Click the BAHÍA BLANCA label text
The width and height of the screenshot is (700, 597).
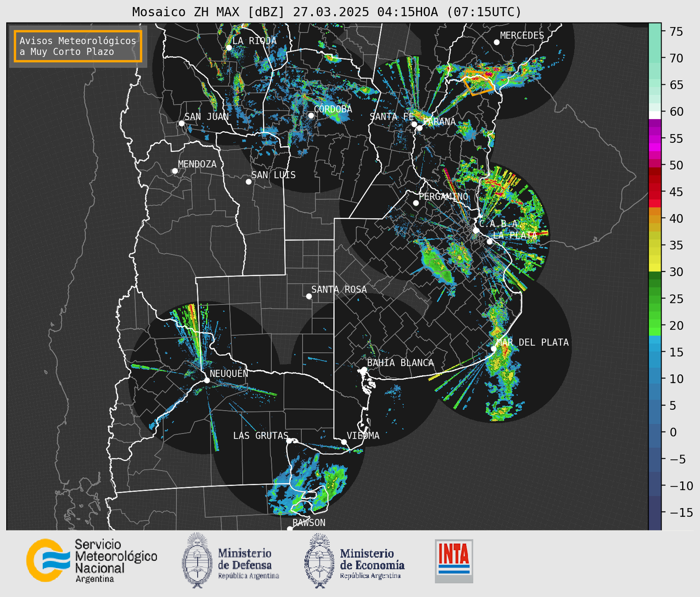[400, 363]
